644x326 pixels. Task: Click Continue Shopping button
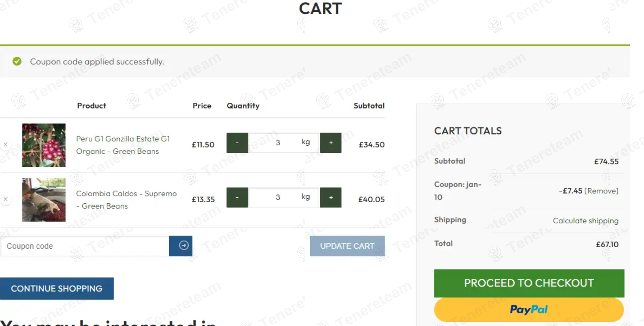pos(57,289)
